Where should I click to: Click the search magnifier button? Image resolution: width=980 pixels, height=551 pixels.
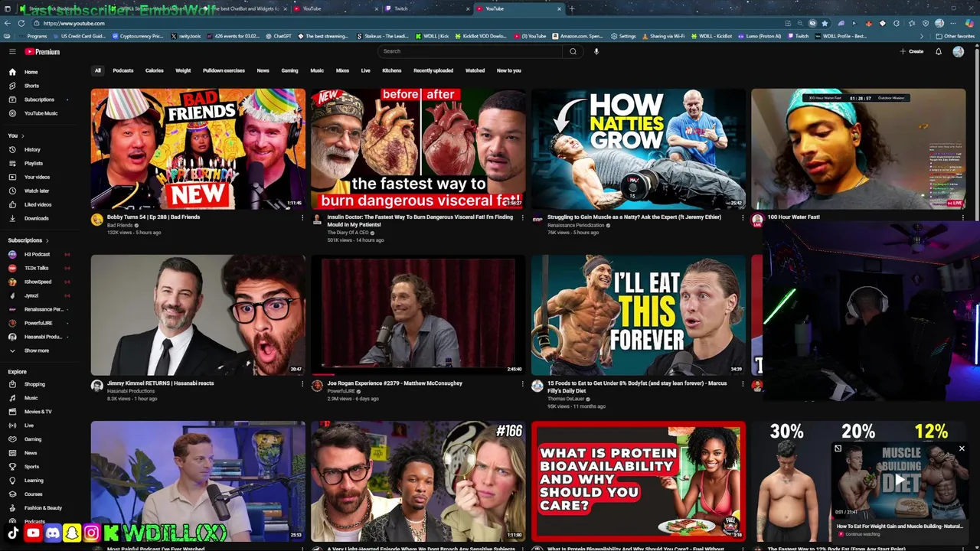point(573,51)
